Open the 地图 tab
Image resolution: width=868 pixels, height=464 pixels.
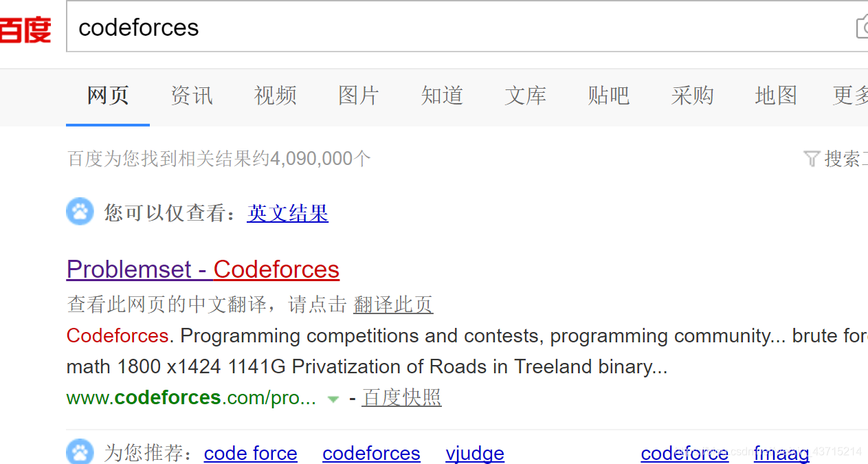[x=776, y=95]
